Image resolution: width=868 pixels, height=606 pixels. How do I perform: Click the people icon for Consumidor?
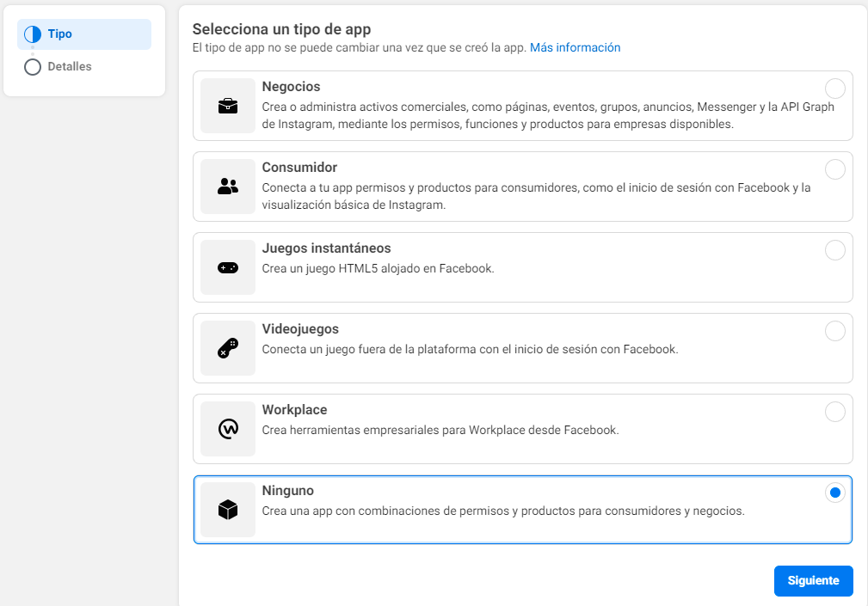(x=227, y=187)
